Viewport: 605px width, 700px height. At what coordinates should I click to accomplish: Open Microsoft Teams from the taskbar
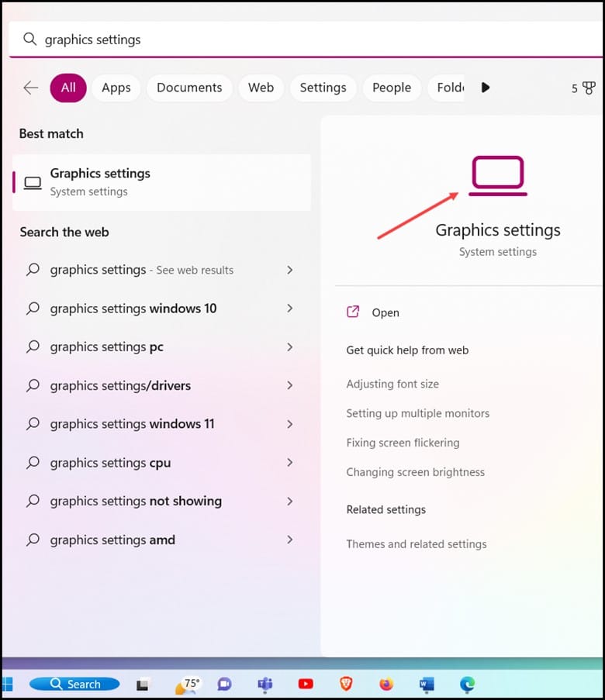click(x=265, y=684)
